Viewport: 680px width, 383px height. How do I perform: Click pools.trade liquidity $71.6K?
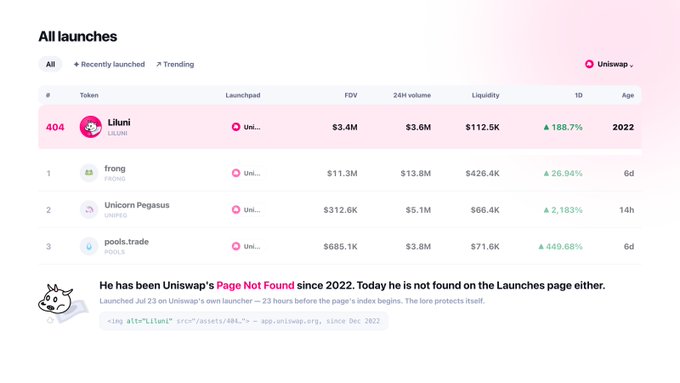[485, 246]
